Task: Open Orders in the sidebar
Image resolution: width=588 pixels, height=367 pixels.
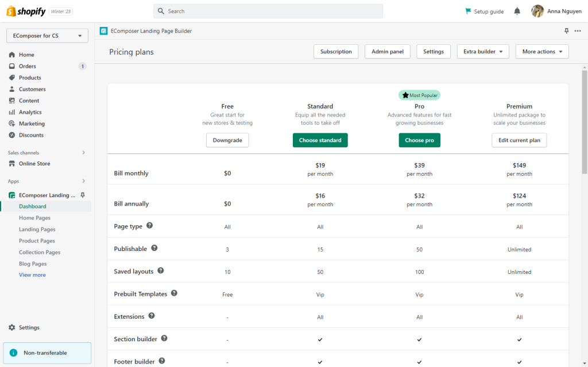Action: [28, 66]
